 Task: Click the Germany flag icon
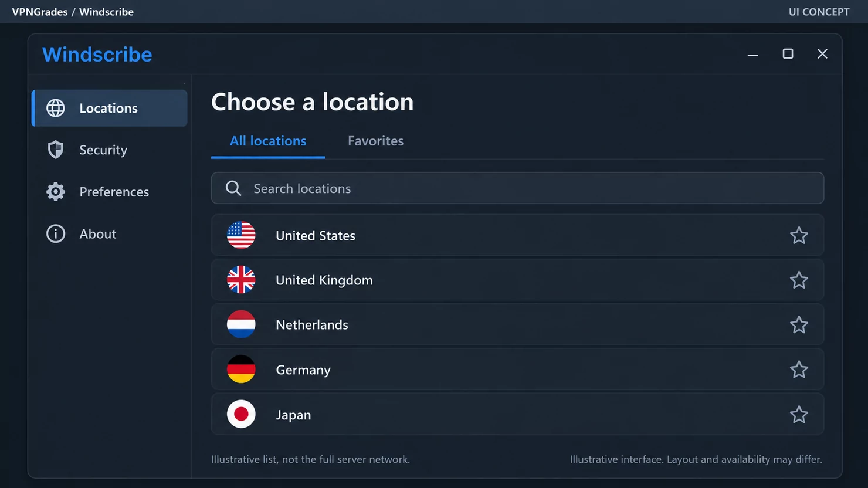pos(241,370)
